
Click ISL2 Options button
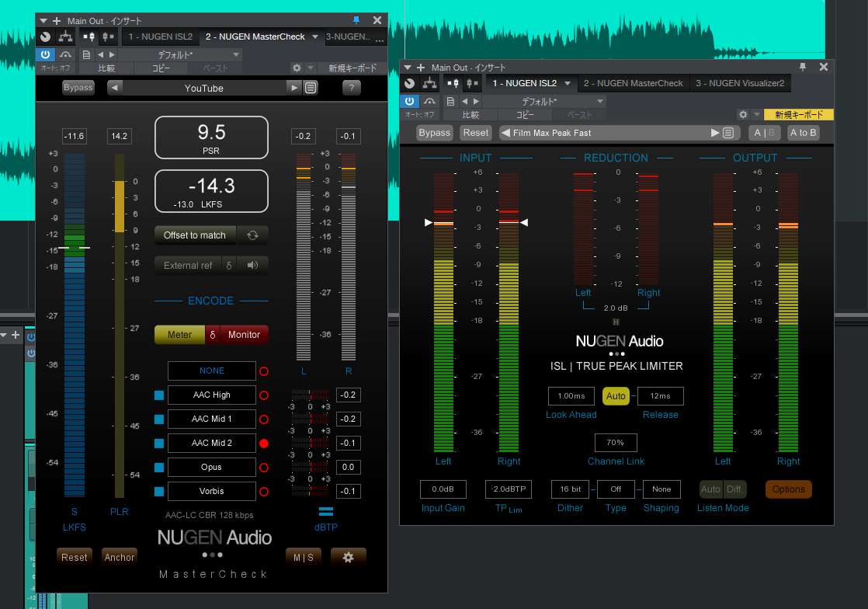click(x=788, y=489)
